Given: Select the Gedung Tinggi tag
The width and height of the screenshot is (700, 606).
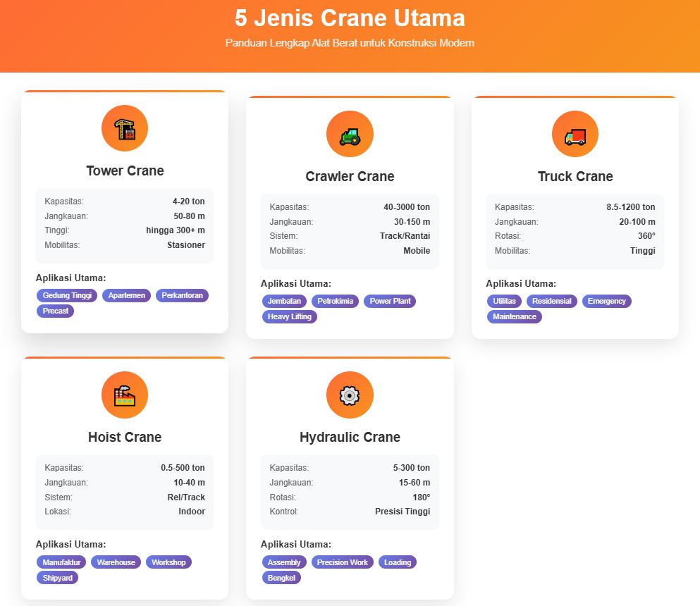Looking at the screenshot, I should point(67,295).
